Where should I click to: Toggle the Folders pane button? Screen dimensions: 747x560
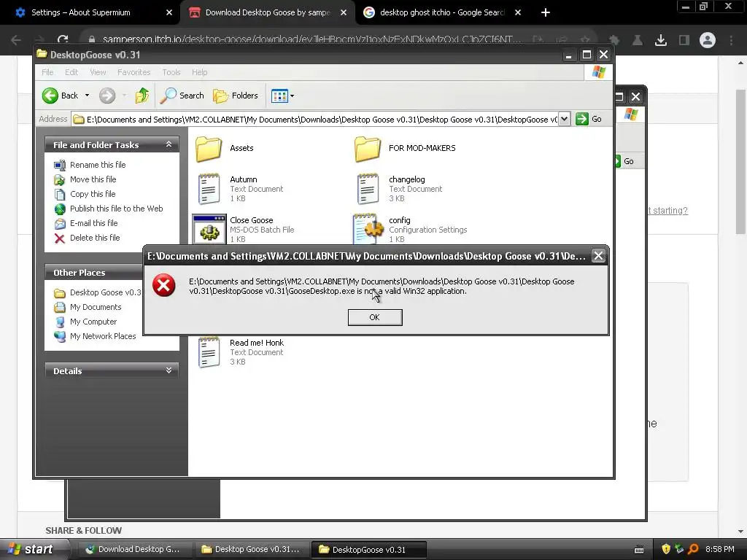(x=236, y=96)
